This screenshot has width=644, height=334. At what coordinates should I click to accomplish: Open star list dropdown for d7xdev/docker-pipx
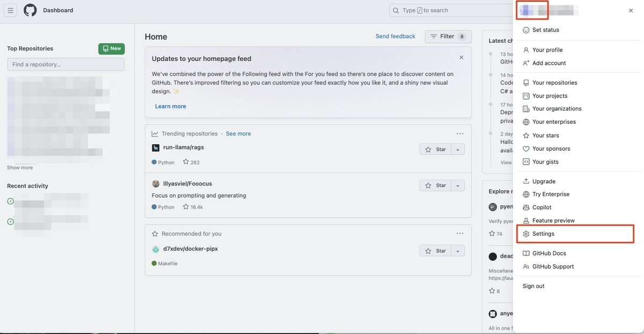(x=458, y=251)
